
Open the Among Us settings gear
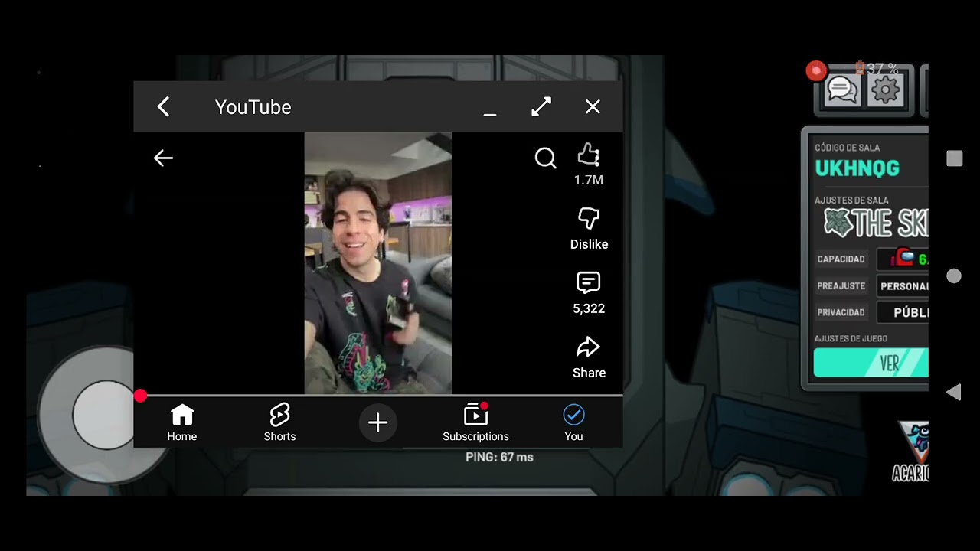coord(886,90)
